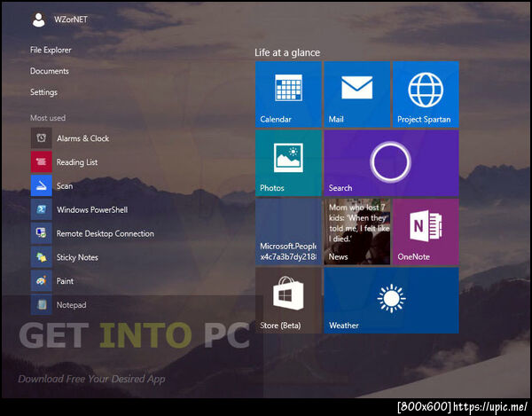This screenshot has height=416, width=532.
Task: Click the Alarms & Clock icon
Action: pyautogui.click(x=42, y=138)
